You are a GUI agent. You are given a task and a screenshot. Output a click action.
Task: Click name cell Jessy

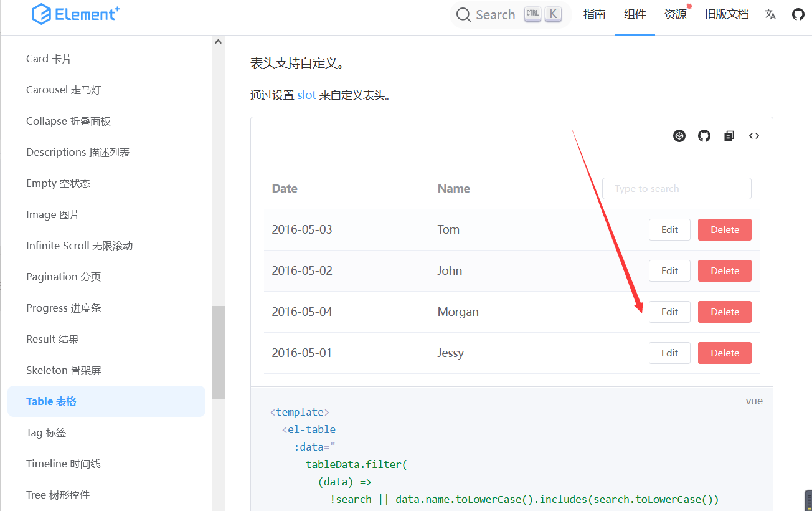451,353
